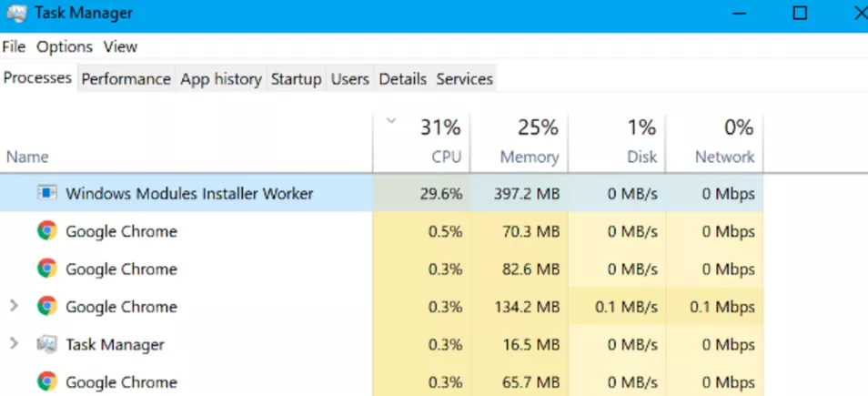Select Google Chrome name using 134.2 MB
The image size is (868, 396).
[x=121, y=306]
